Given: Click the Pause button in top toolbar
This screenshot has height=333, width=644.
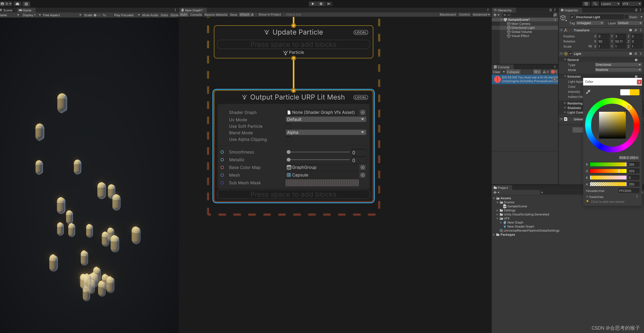Looking at the screenshot, I should tap(321, 4).
